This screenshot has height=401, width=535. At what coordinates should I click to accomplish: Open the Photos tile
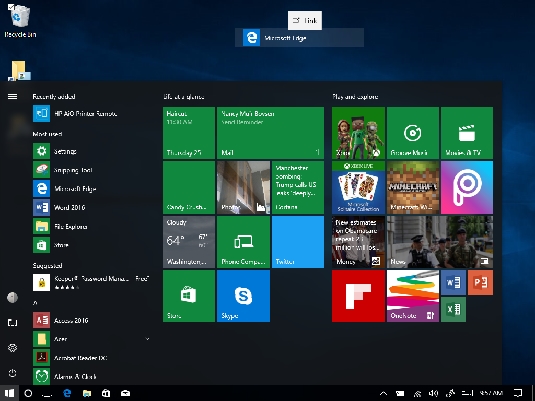(x=243, y=187)
